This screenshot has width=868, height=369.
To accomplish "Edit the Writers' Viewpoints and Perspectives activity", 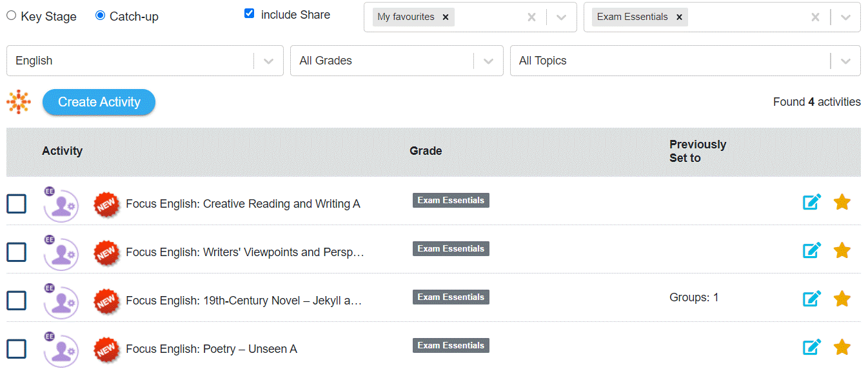I will click(x=812, y=251).
